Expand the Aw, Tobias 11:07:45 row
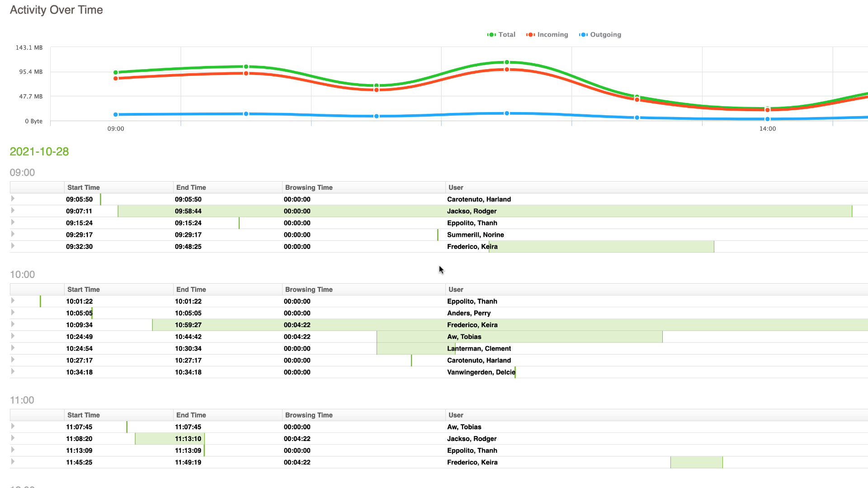 point(13,427)
